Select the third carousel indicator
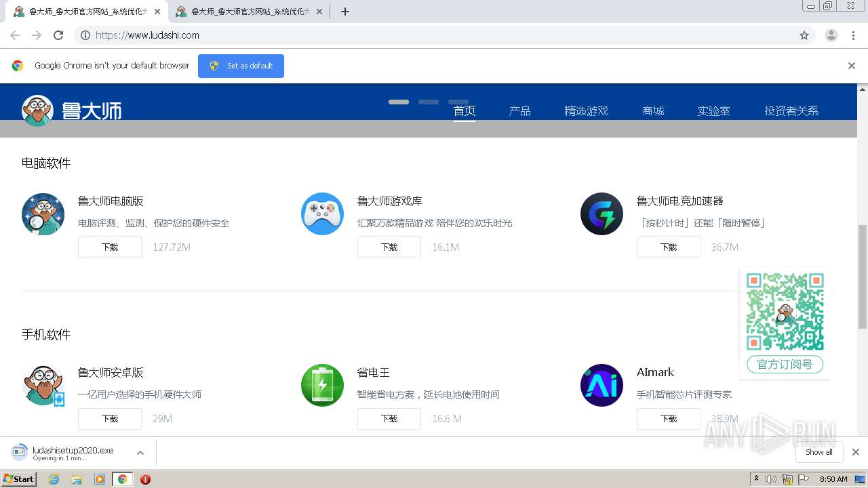Screen dimensions: 868x488 [x=458, y=102]
